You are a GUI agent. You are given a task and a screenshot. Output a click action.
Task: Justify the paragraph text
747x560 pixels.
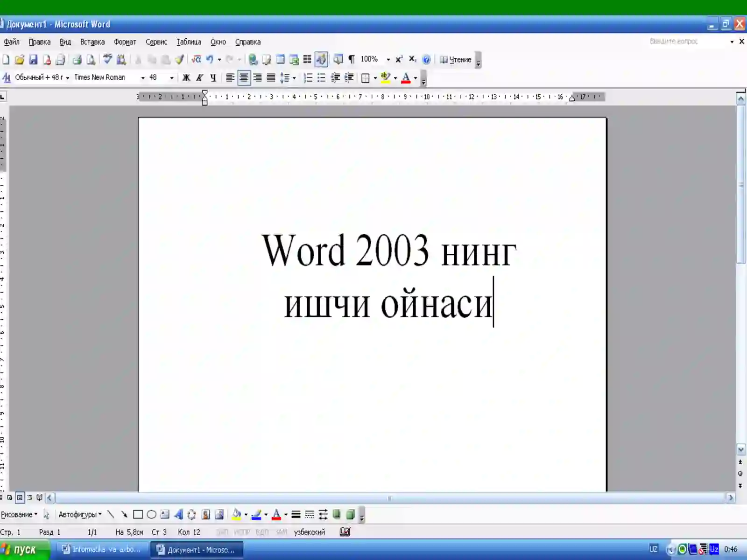(x=271, y=78)
